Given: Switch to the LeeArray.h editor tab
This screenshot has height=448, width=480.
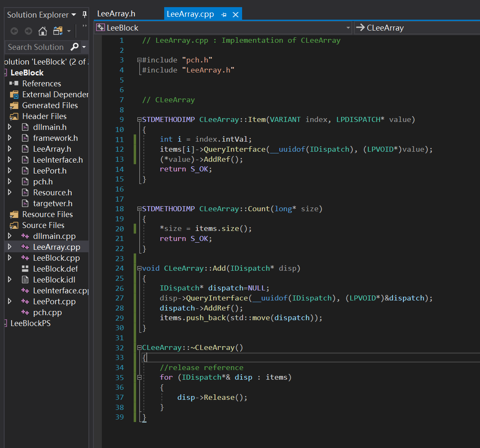Looking at the screenshot, I should 116,14.
